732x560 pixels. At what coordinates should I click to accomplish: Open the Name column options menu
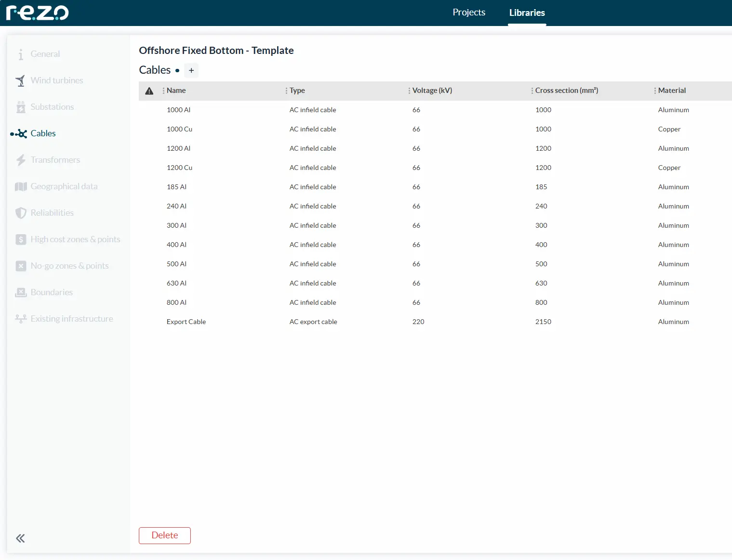pos(164,91)
